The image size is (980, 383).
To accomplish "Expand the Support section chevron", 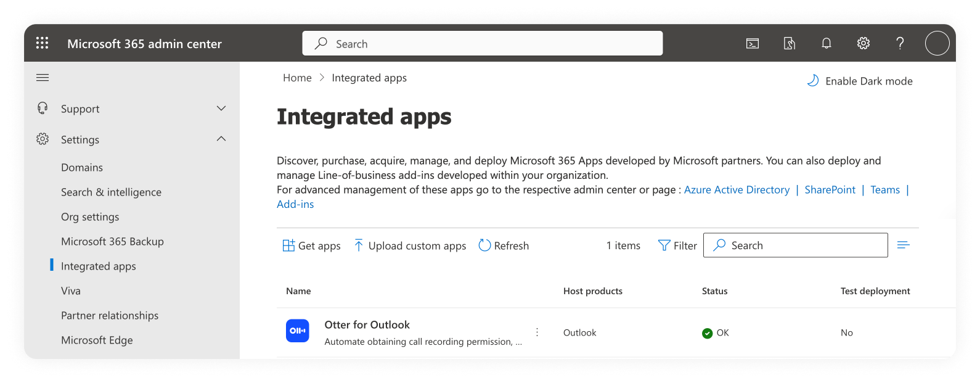I will (221, 109).
